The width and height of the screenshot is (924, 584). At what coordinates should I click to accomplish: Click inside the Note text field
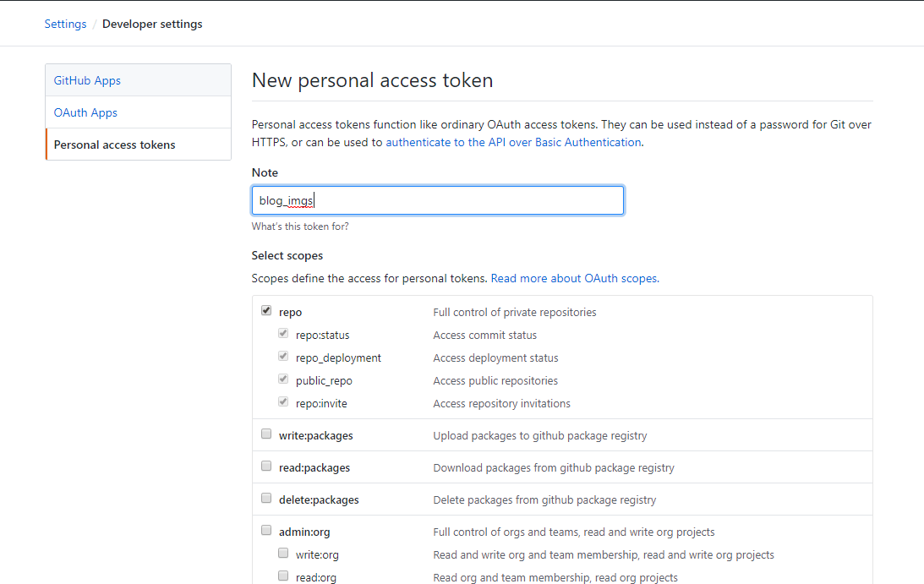pos(437,199)
